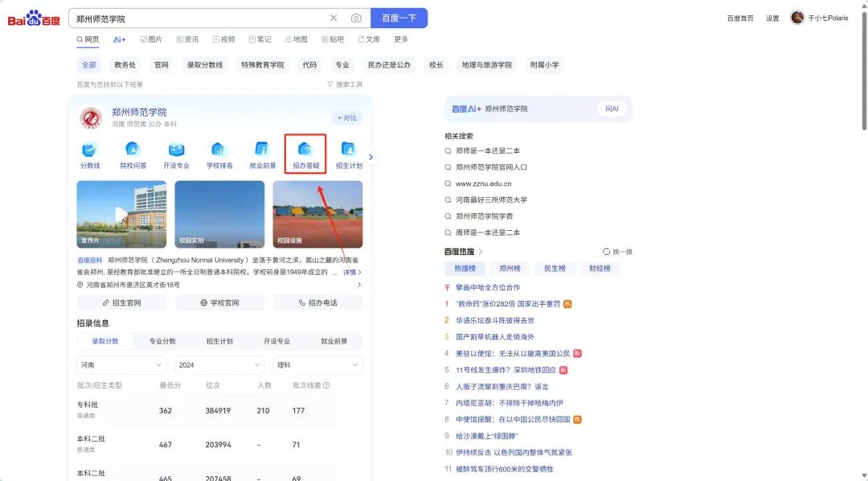868x481 pixels.
Task: Open the 院校问答 icon
Action: coord(133,156)
